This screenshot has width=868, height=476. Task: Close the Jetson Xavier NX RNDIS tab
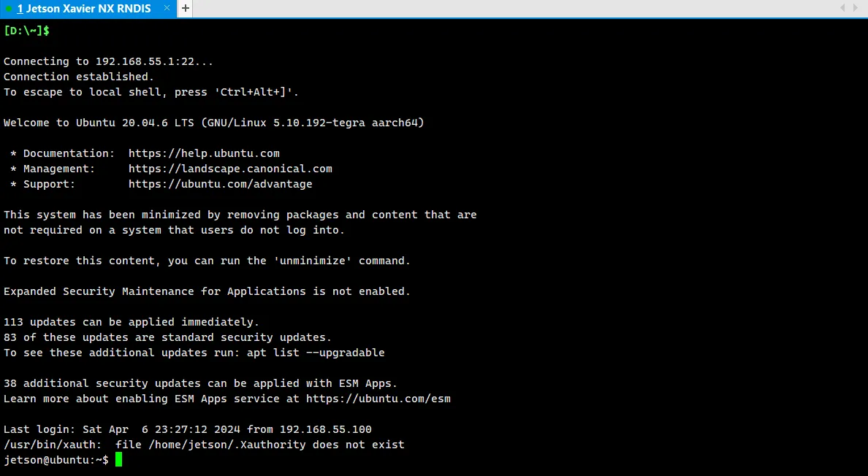167,8
